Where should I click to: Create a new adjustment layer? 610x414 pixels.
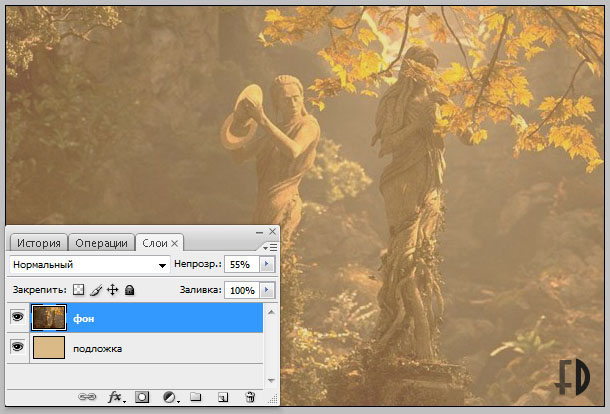tap(169, 397)
